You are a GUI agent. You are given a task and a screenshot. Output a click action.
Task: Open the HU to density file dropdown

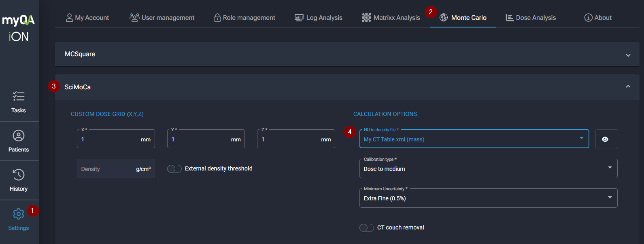(474, 139)
